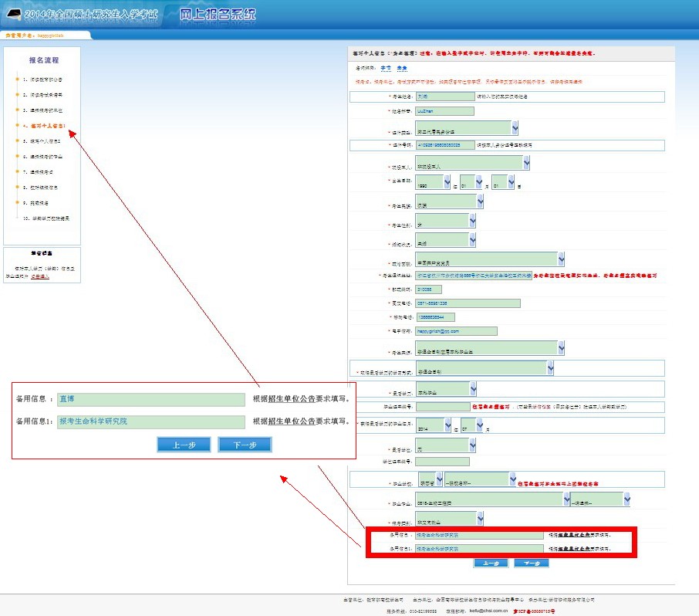Viewport: 699px width, 616px height.
Task: Click the book icon beside 2014年全国硕士研究生入学考试
Action: 14,15
